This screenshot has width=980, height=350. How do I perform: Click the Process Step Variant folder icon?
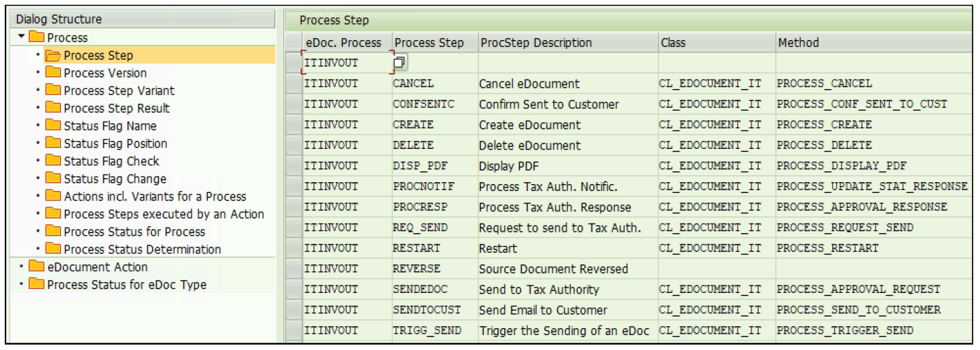[53, 90]
